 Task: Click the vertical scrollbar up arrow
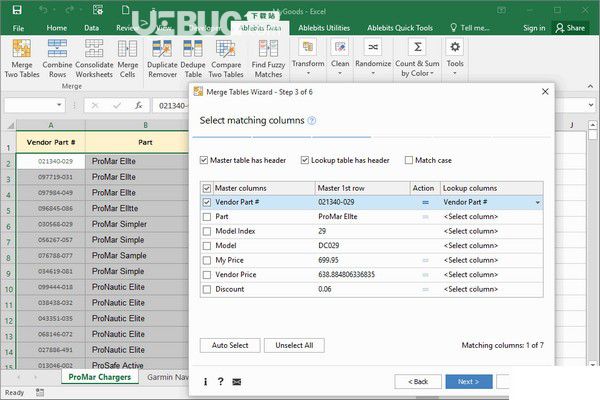point(592,125)
